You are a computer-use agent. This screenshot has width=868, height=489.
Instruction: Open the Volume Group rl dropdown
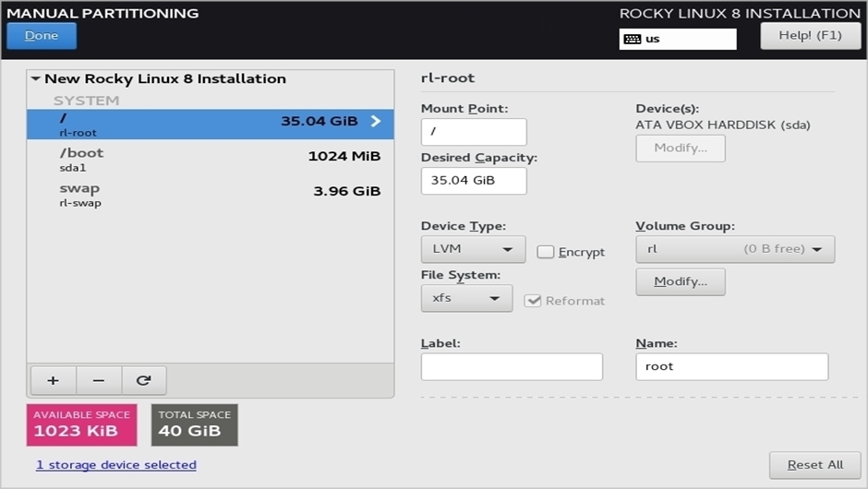pyautogui.click(x=735, y=249)
